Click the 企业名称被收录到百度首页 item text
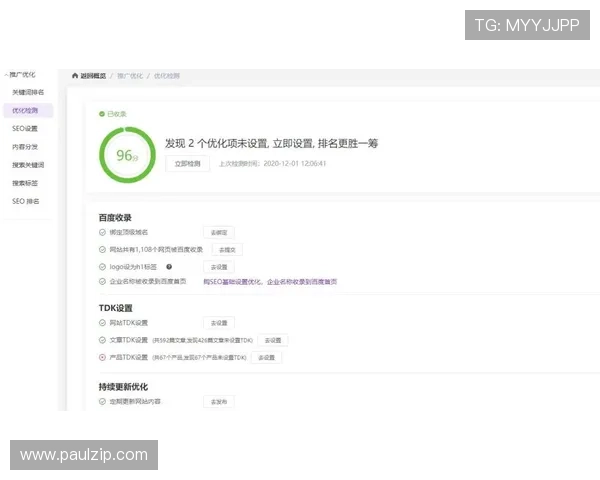This screenshot has width=600, height=480. coord(148,281)
